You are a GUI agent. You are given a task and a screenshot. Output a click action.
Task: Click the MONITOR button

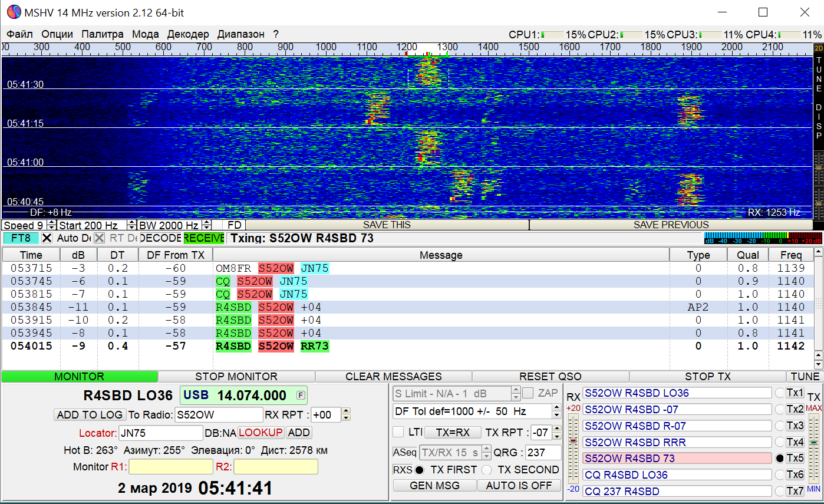click(80, 376)
